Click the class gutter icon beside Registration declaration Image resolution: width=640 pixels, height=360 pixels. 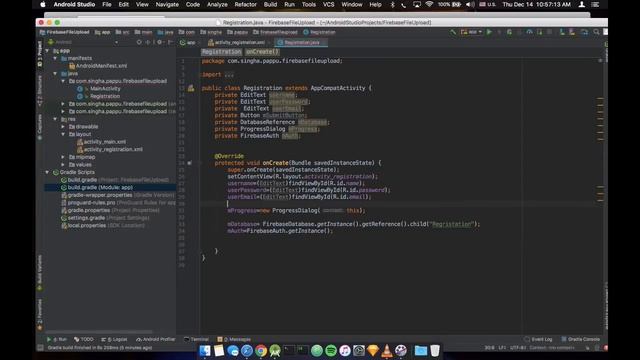191,88
